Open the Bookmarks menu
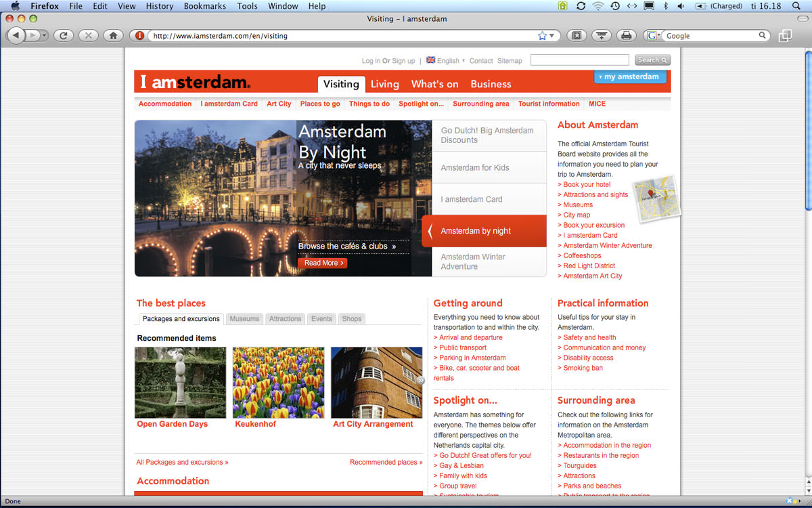Screen dimensions: 812x508 click(206, 6)
